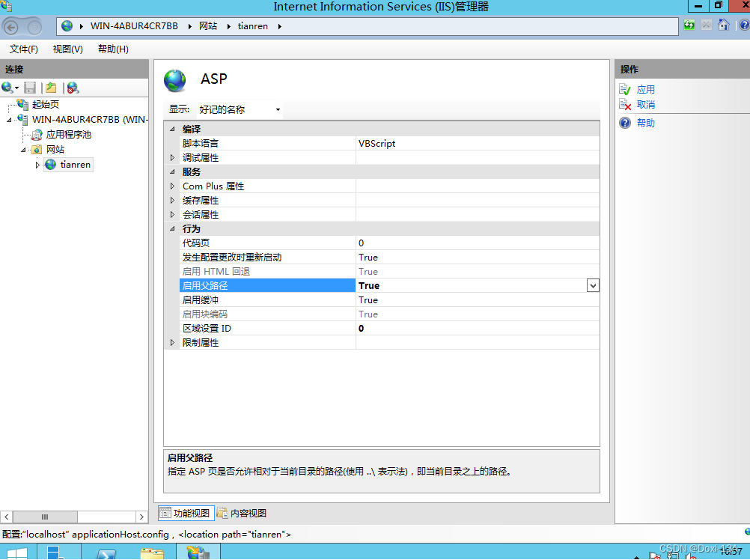
Task: Click the connections pane scrollbar right arrow
Action: tap(141, 517)
